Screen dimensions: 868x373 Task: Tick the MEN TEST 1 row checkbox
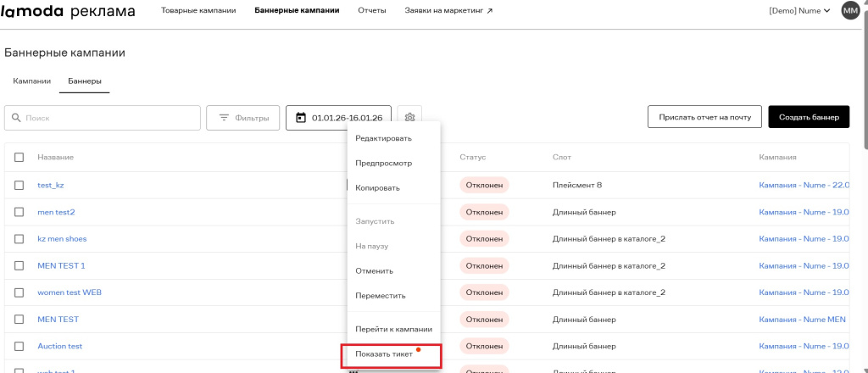pyautogui.click(x=19, y=265)
